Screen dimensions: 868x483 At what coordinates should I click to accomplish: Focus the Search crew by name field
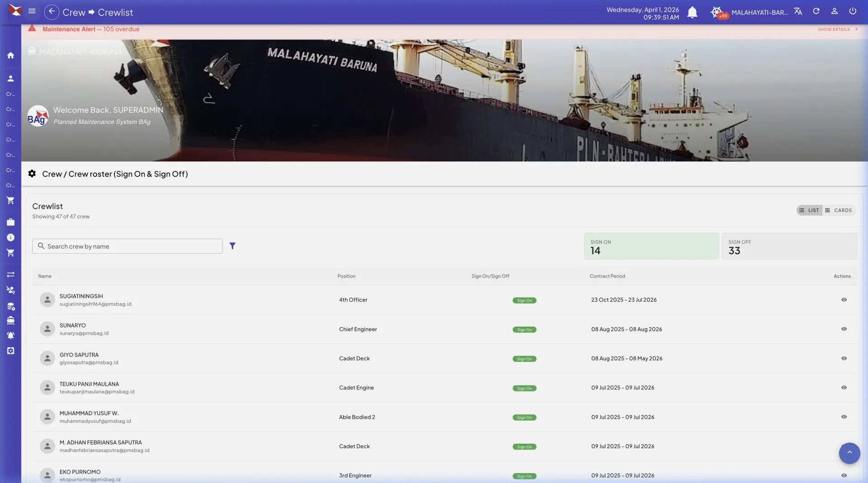pyautogui.click(x=127, y=246)
